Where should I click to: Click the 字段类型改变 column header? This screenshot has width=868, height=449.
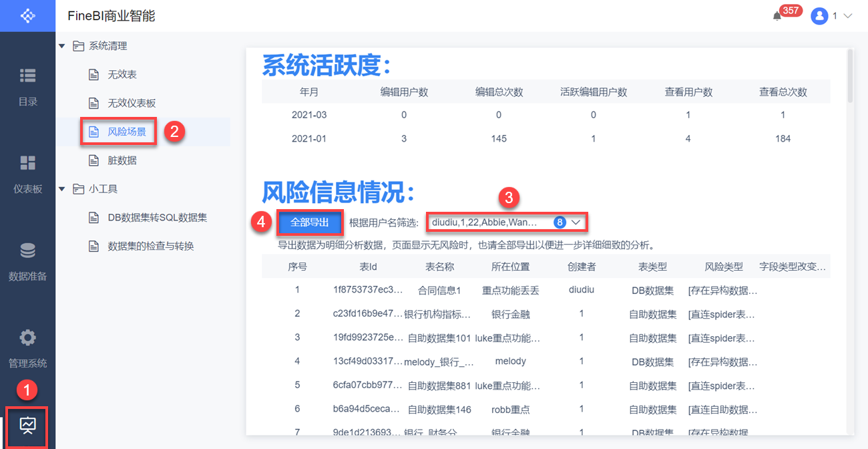tap(793, 267)
